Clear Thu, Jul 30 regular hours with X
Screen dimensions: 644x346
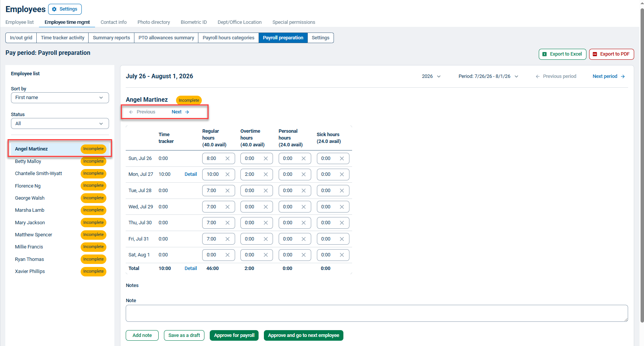[x=228, y=223]
